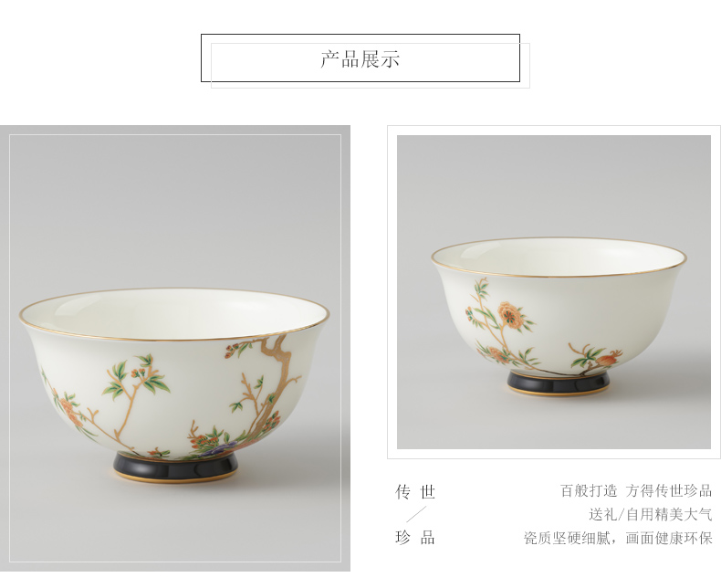
Task: Click the 珍品 title text
Action: pyautogui.click(x=414, y=537)
